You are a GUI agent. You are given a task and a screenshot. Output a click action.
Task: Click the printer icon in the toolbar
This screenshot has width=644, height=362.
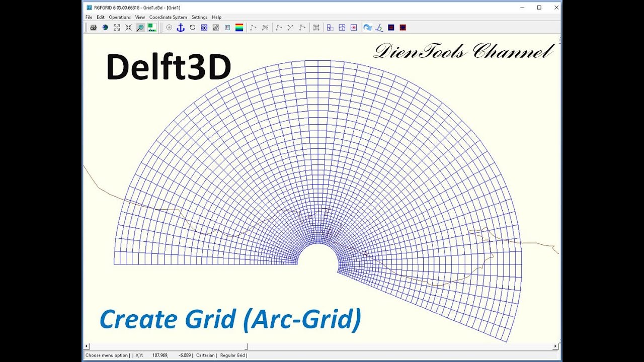tap(93, 28)
